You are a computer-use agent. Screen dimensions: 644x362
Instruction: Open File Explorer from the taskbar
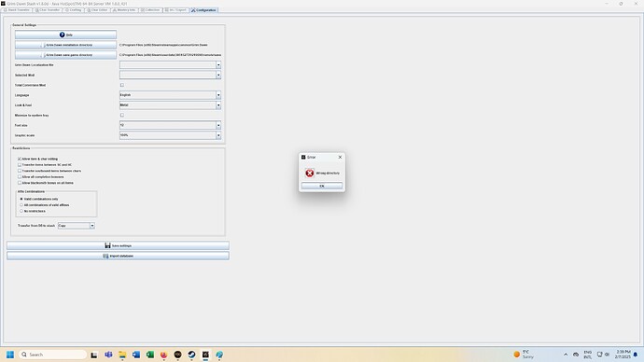point(122,355)
